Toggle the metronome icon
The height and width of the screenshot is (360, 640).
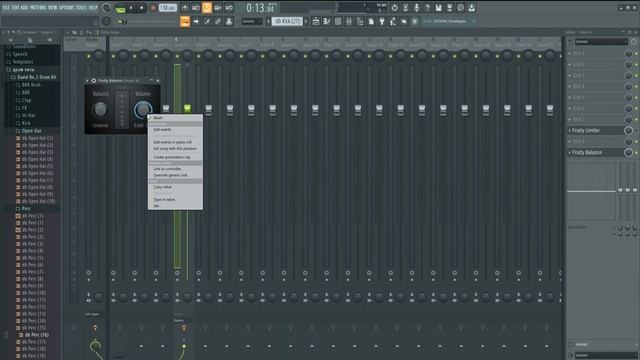click(185, 8)
